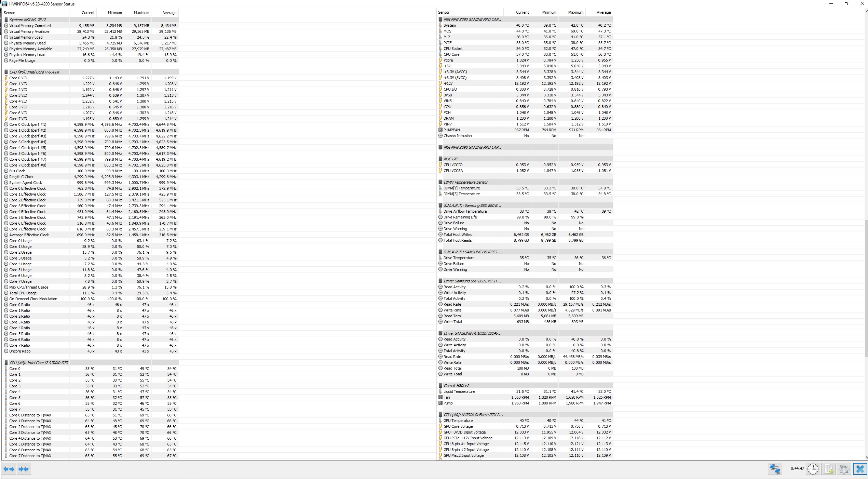Viewport: 868px width, 479px height.
Task: Click the left panel Maximum column header
Action: click(141, 13)
